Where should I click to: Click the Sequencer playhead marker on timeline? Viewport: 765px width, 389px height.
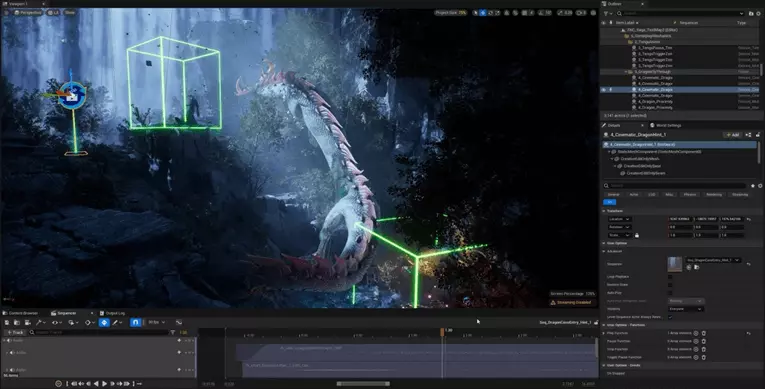[x=443, y=332]
